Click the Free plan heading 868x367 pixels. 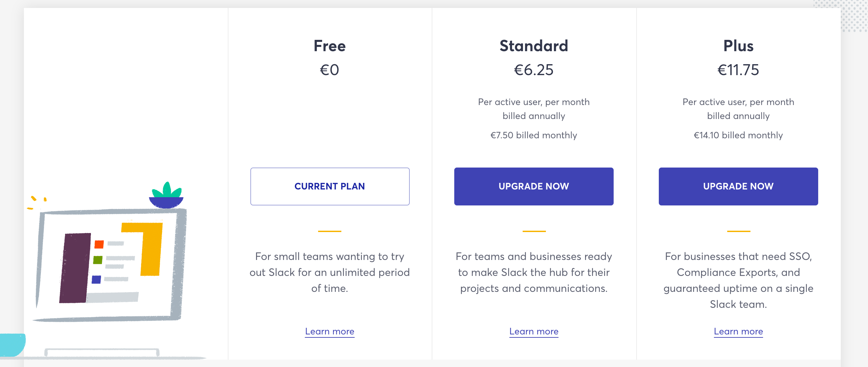click(329, 46)
